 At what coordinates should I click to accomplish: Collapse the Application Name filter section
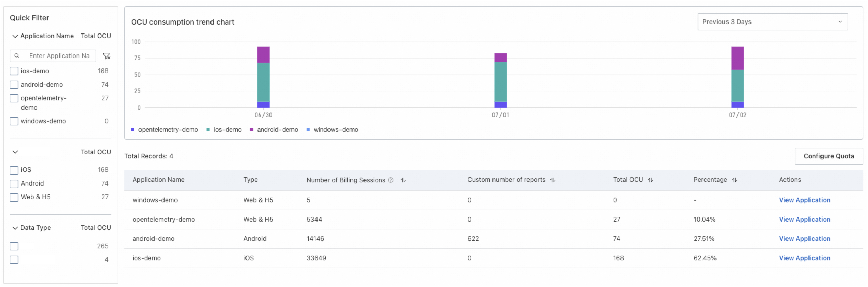(x=15, y=36)
